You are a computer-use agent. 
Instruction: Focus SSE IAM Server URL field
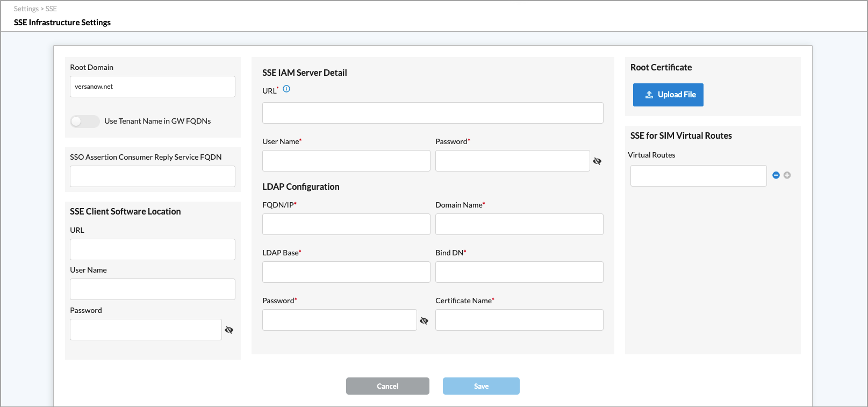pyautogui.click(x=433, y=113)
